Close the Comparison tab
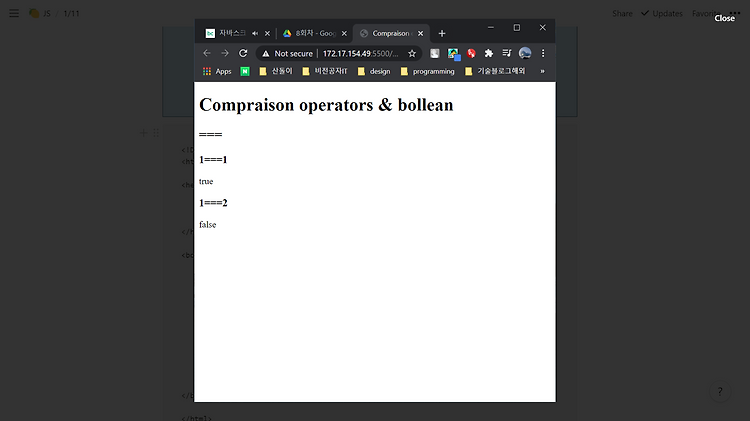Screen dimensions: 750x421 (x=420, y=33)
